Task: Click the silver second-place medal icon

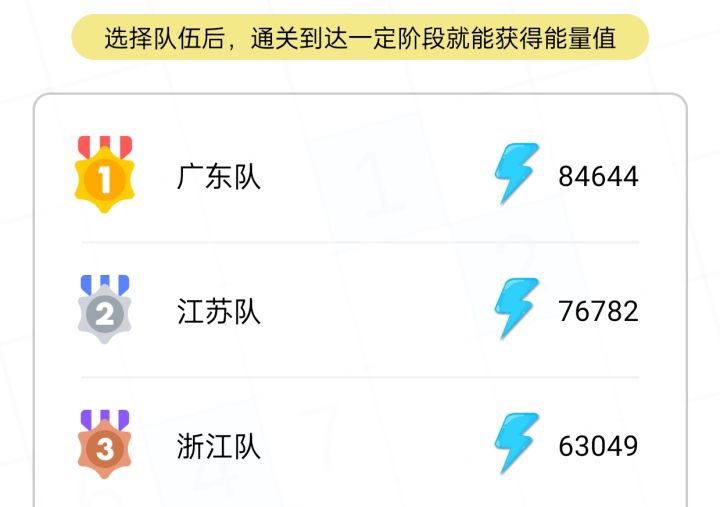Action: (x=104, y=315)
